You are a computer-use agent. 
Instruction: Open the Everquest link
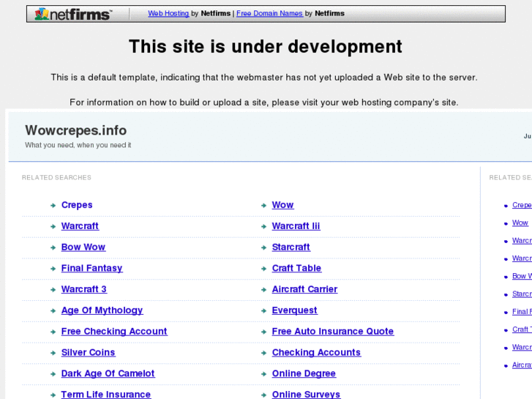pyautogui.click(x=294, y=310)
